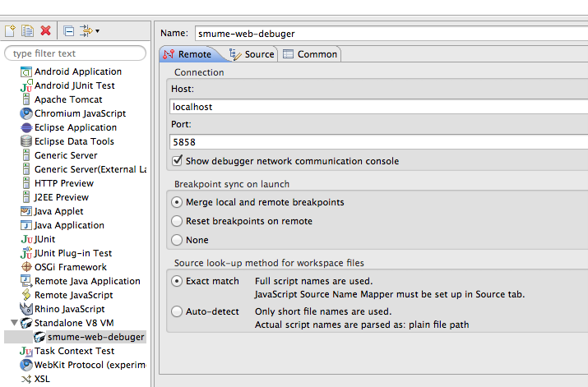Screen dimensions: 588x387
Task: Select Merge local and remote breakpoints
Action: coord(177,202)
